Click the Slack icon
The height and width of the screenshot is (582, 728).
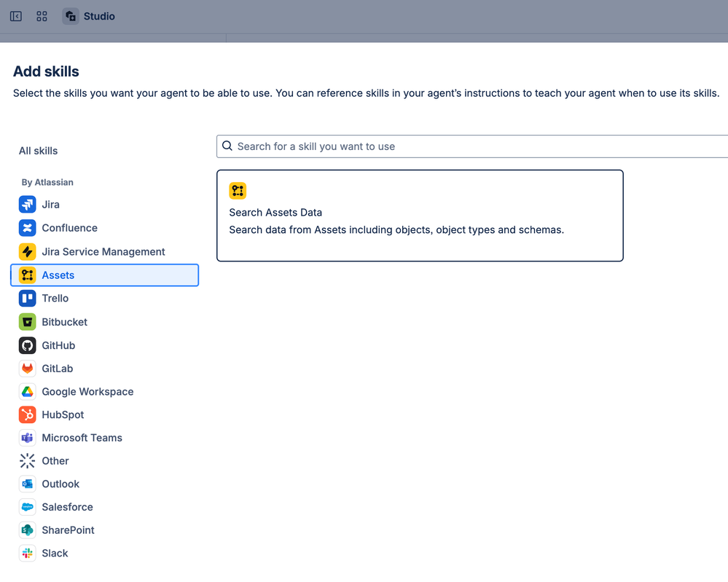pos(28,553)
